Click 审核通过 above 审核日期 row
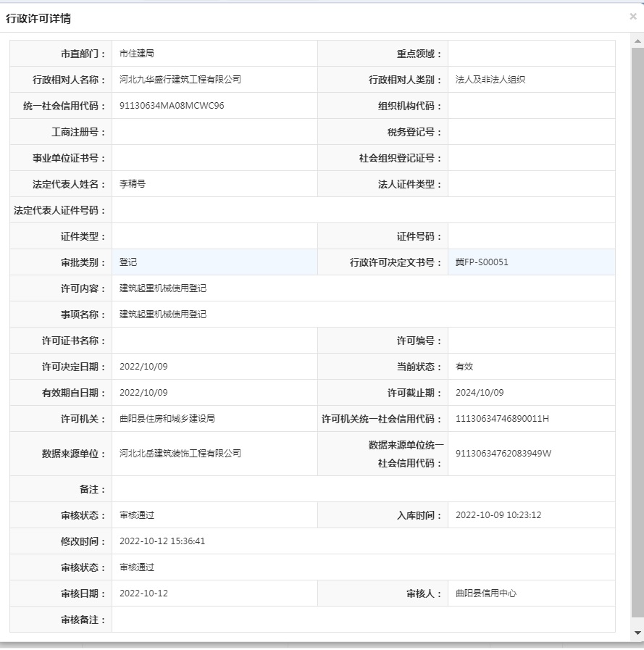The image size is (644, 650). (137, 567)
